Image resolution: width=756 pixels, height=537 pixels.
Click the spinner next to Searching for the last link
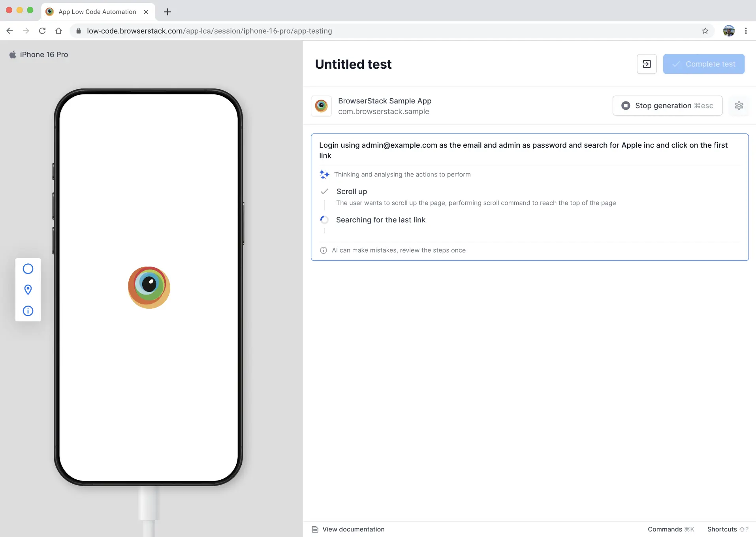point(324,220)
